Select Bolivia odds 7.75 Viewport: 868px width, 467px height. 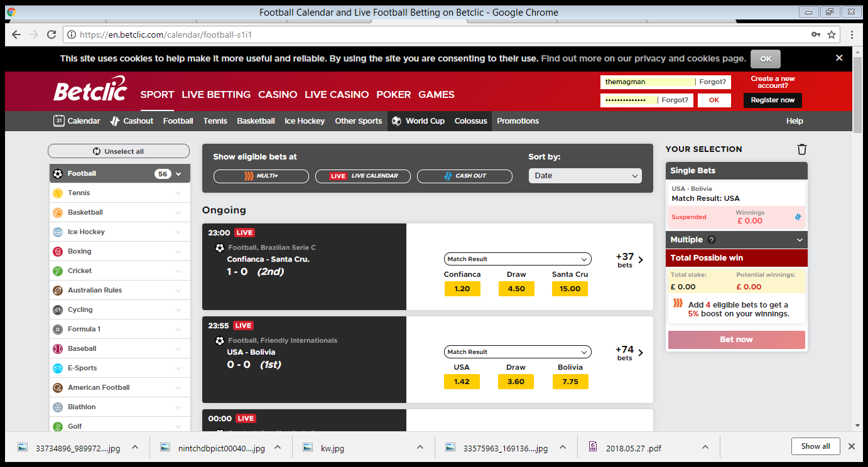point(570,382)
